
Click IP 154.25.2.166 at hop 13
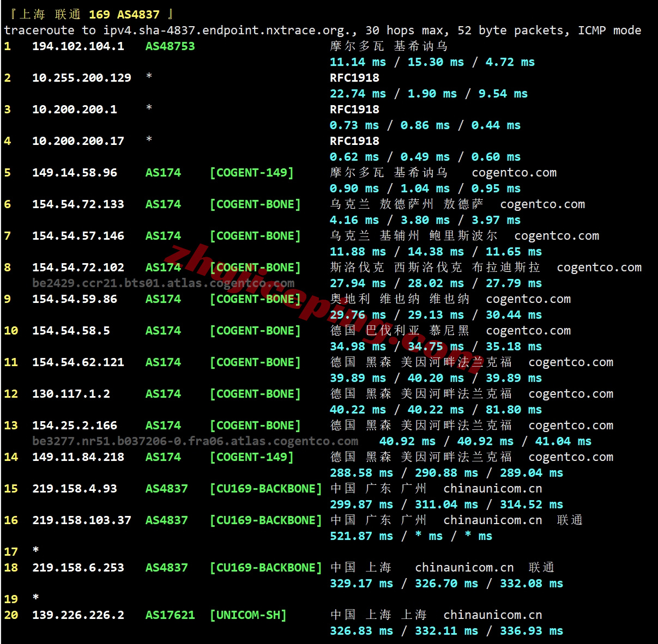(x=75, y=426)
